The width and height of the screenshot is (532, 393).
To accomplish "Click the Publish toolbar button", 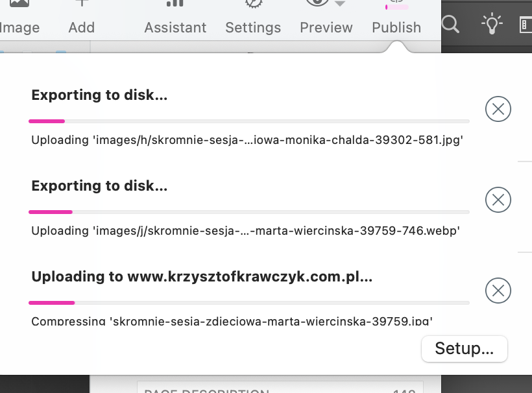I will coord(396,18).
